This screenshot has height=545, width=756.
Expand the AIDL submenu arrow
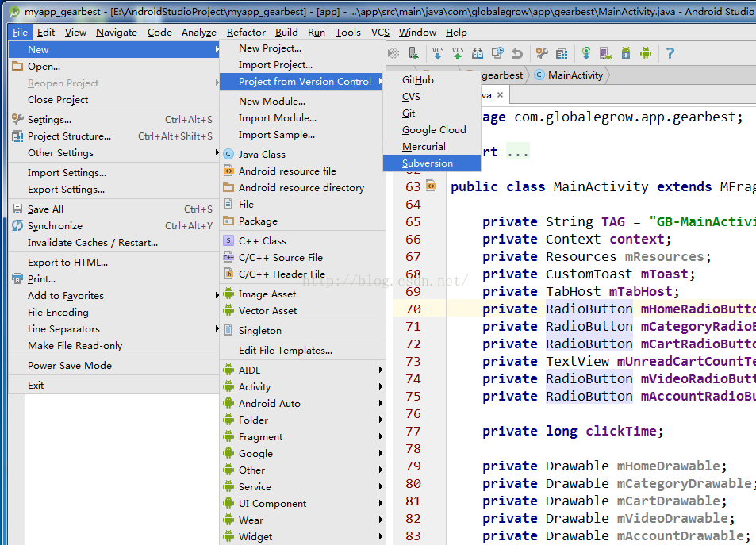[x=381, y=370]
